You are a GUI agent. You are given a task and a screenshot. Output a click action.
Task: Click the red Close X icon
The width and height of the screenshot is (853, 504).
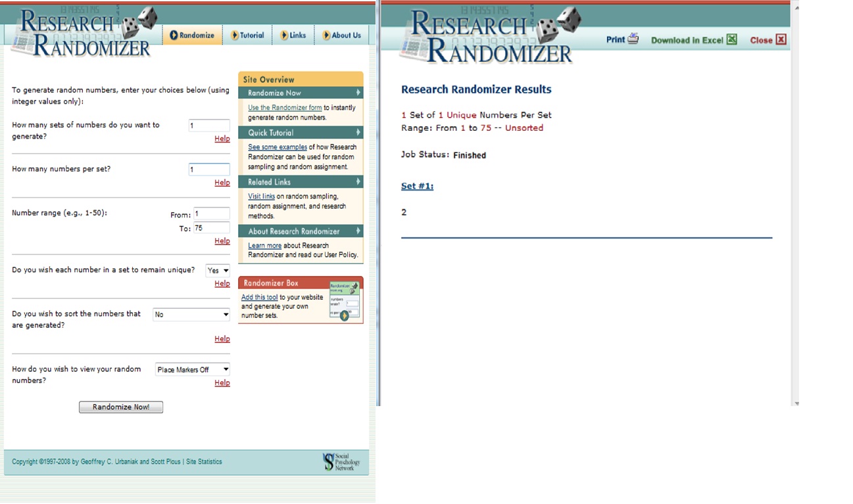781,39
